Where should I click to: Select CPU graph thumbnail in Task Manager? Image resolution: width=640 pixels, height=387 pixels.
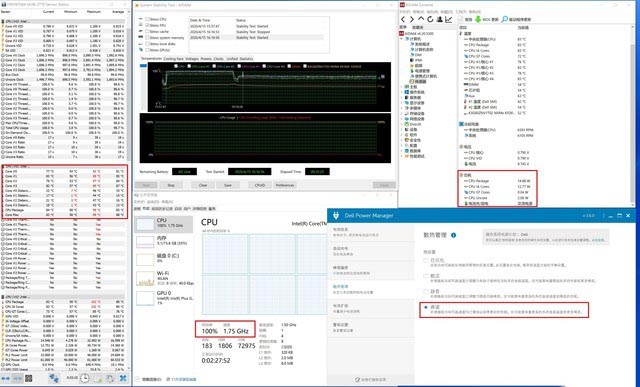[144, 224]
